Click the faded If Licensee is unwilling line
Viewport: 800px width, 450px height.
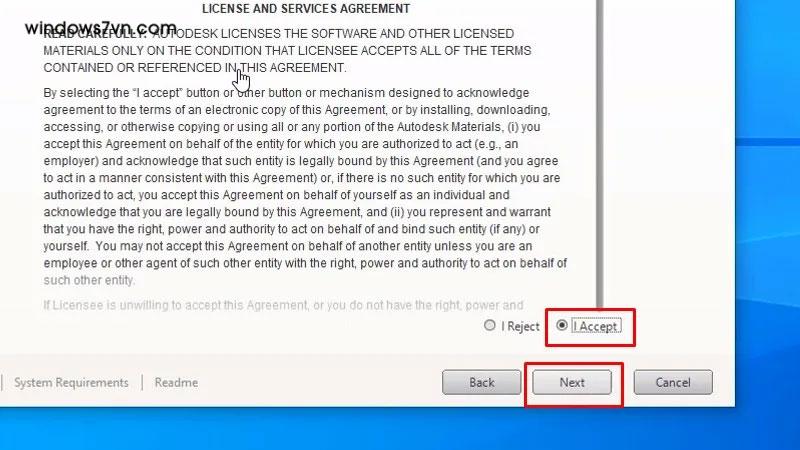click(x=283, y=305)
